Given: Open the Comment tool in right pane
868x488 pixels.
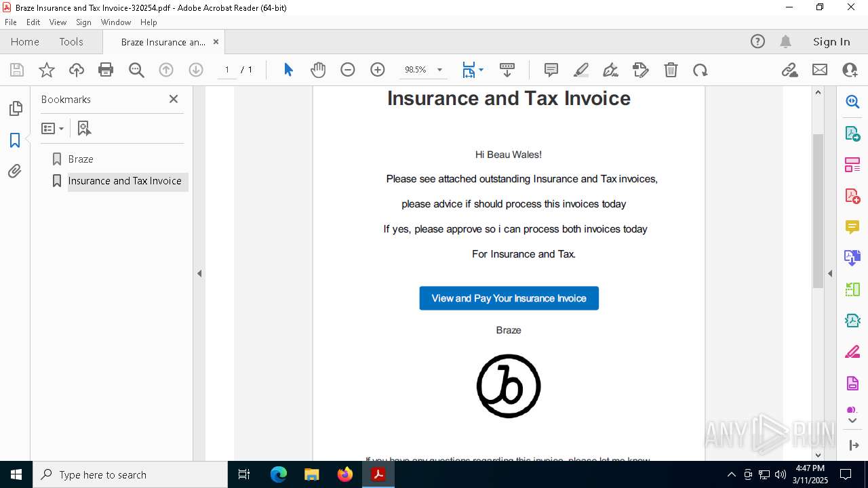Looking at the screenshot, I should [x=852, y=227].
